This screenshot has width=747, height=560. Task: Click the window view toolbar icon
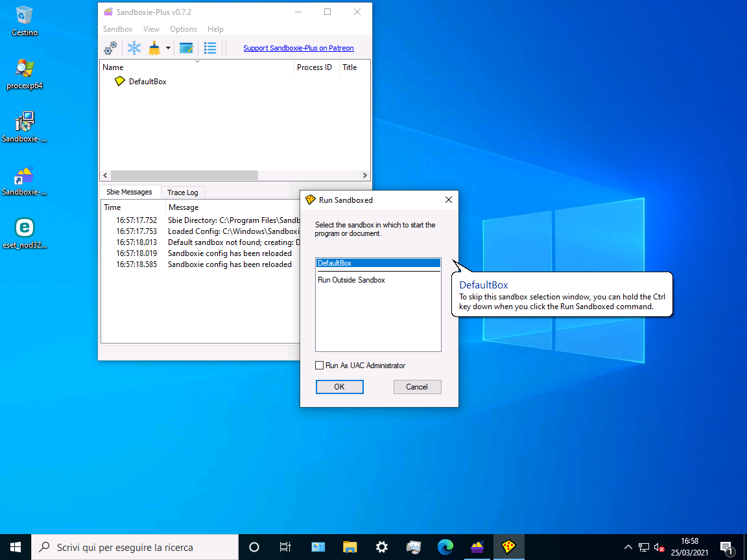[186, 48]
